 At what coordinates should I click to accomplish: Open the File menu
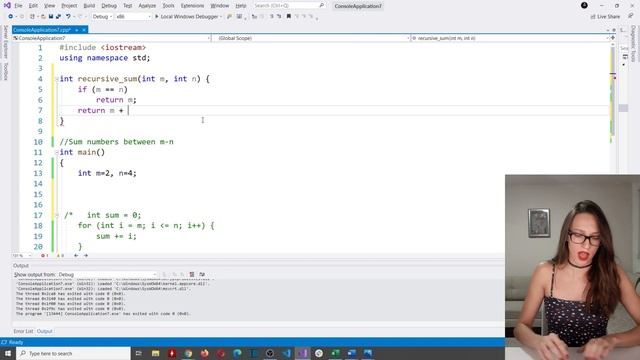pos(18,6)
